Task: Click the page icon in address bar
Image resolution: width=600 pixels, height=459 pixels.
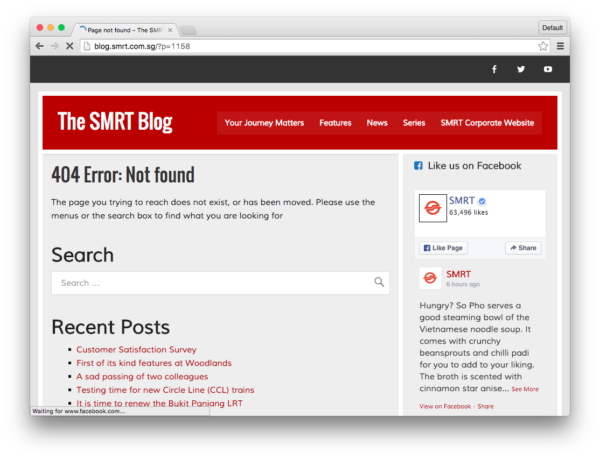Action: pyautogui.click(x=87, y=46)
